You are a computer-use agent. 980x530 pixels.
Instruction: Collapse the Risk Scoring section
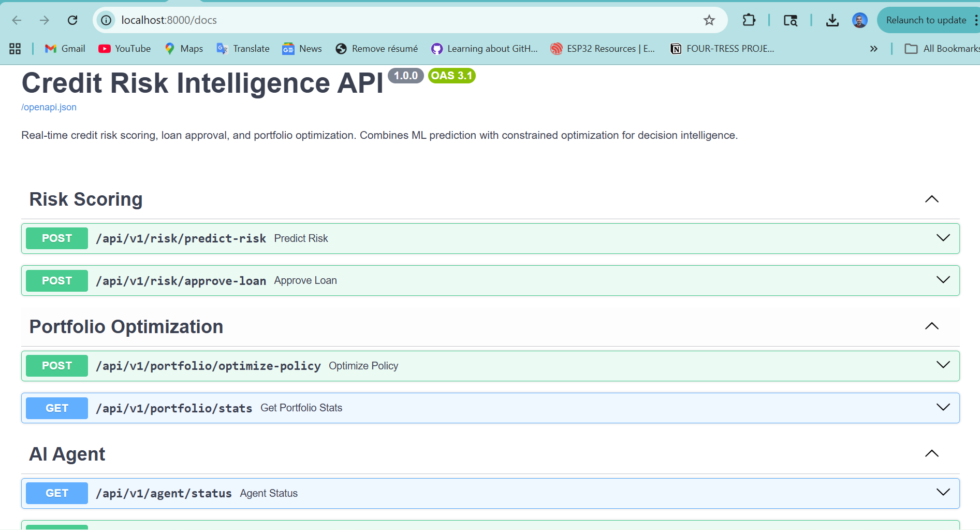[931, 199]
